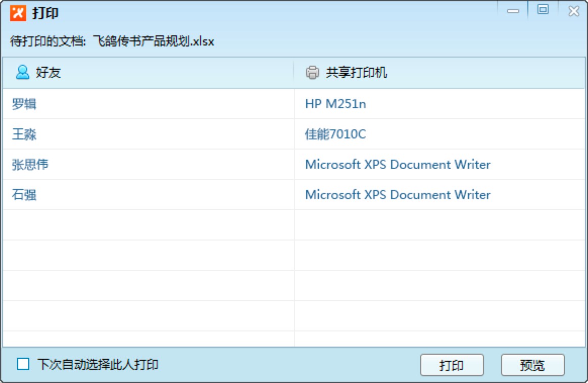Click the shared printer icon in header
This screenshot has height=383, width=588.
click(313, 72)
